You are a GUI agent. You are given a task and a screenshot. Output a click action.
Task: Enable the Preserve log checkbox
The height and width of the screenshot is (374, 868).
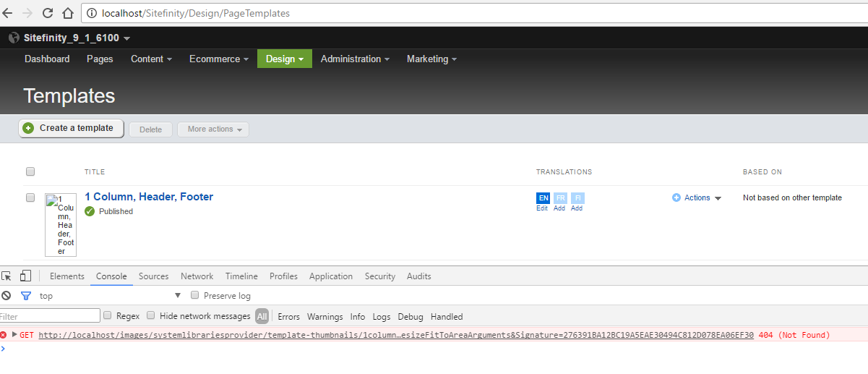pyautogui.click(x=194, y=295)
